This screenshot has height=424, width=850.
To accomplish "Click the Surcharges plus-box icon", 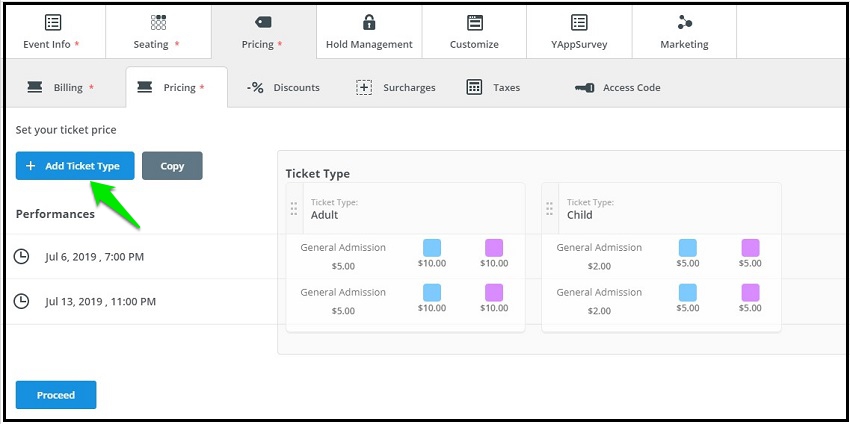I will [x=364, y=87].
